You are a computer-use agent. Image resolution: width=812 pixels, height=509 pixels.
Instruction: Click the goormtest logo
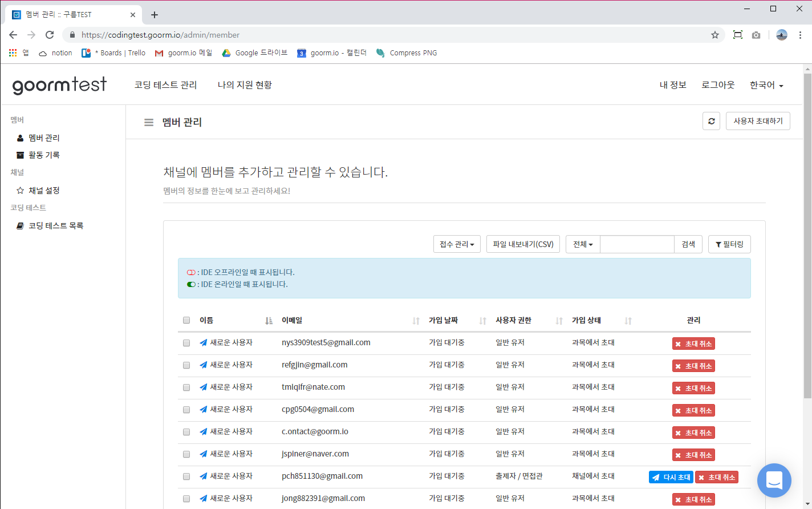59,85
